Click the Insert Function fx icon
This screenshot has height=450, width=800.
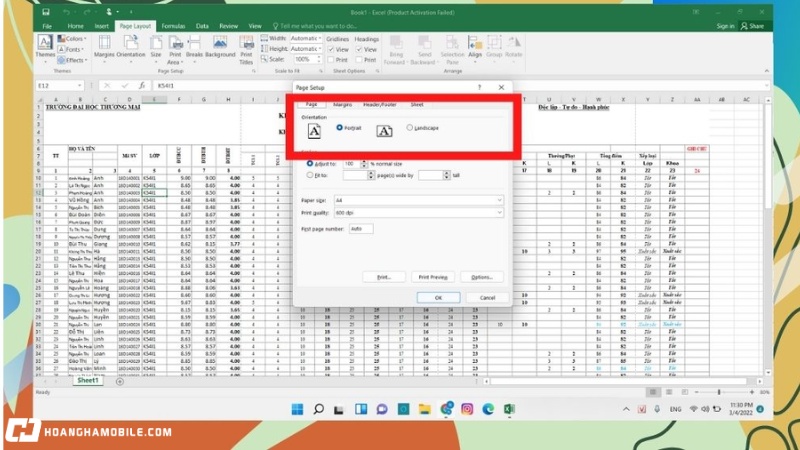[x=142, y=86]
